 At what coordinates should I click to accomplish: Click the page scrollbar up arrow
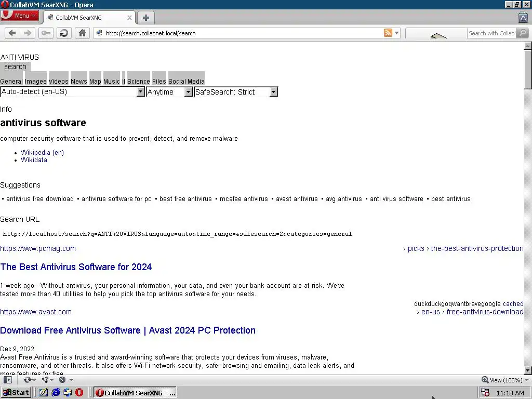(x=528, y=46)
